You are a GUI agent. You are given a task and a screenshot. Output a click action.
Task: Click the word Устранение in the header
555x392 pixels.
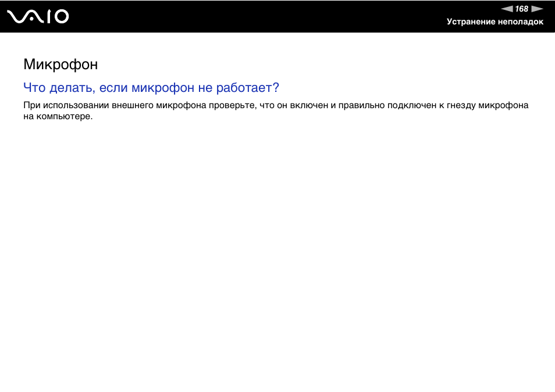pyautogui.click(x=471, y=22)
